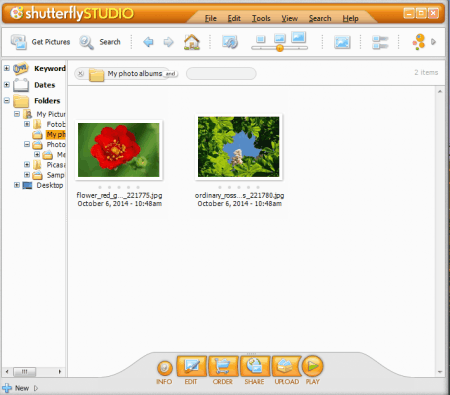Viewport: 450px width, 395px height.
Task: Open the View menu
Action: [289, 19]
